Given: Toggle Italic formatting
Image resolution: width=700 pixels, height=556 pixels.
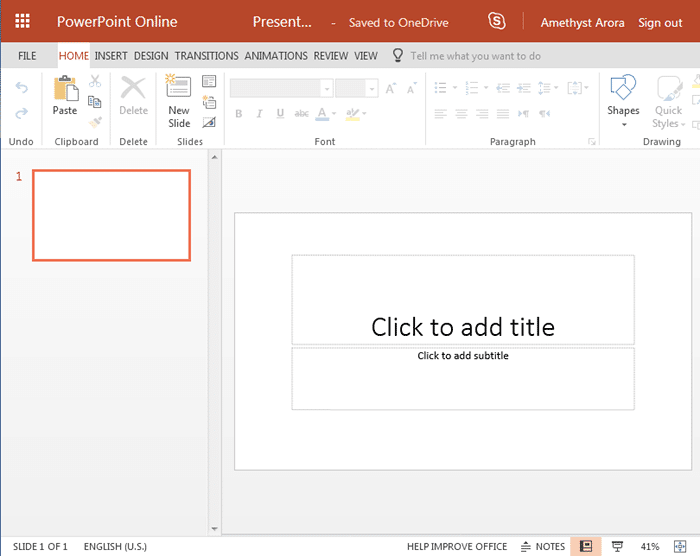Looking at the screenshot, I should (x=259, y=114).
